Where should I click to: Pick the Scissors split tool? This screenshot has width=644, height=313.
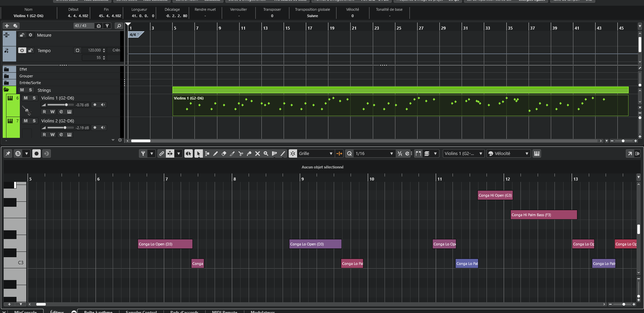click(241, 154)
